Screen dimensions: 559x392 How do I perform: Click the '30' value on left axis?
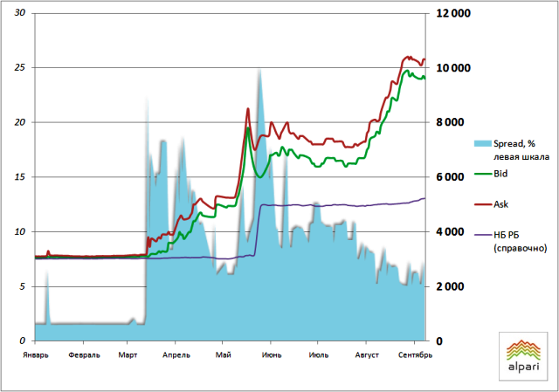20,13
